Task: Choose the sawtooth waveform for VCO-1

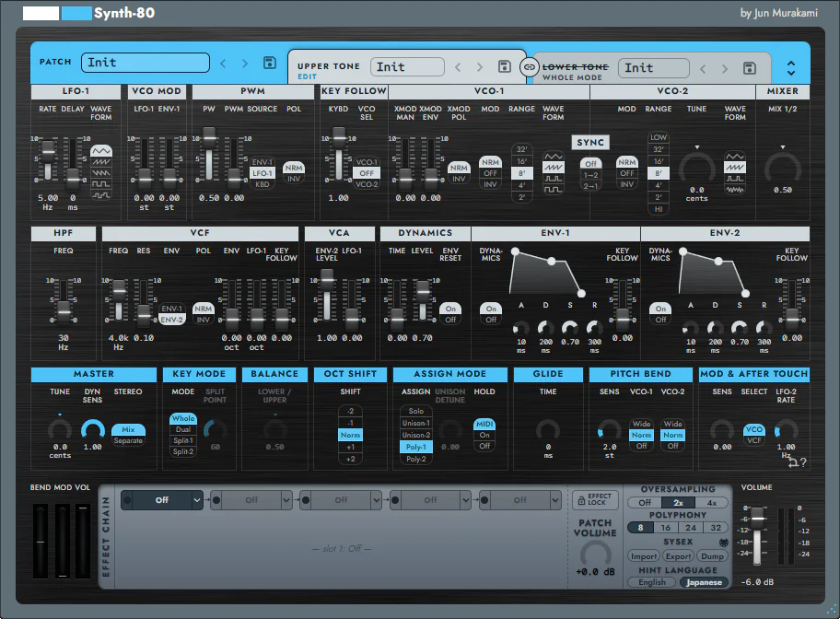Action: 554,168
